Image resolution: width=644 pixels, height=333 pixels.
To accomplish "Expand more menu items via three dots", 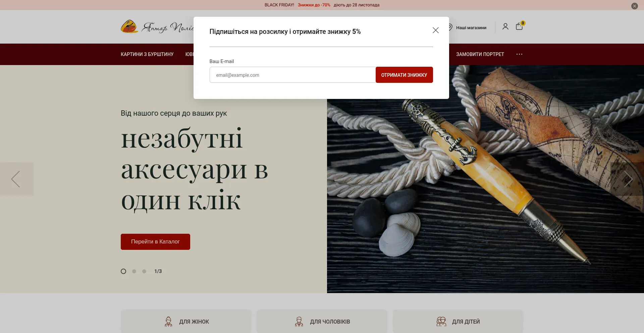I will point(519,54).
